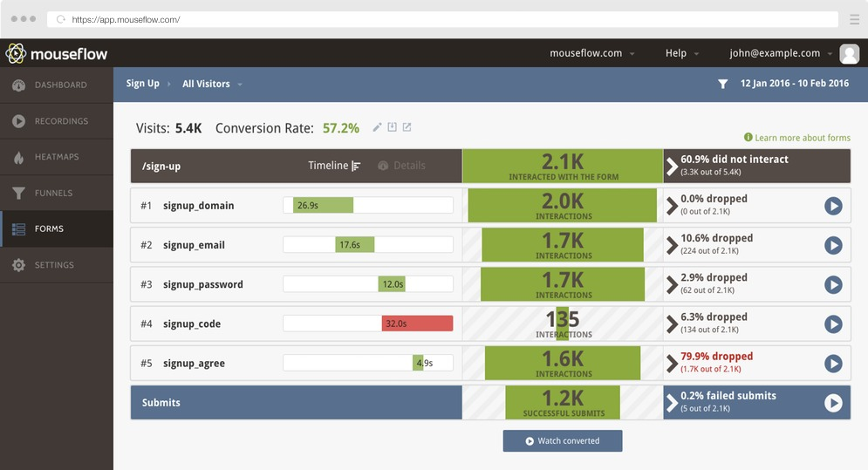Image resolution: width=868 pixels, height=470 pixels.
Task: Click the /sign-up form path
Action: (x=161, y=166)
